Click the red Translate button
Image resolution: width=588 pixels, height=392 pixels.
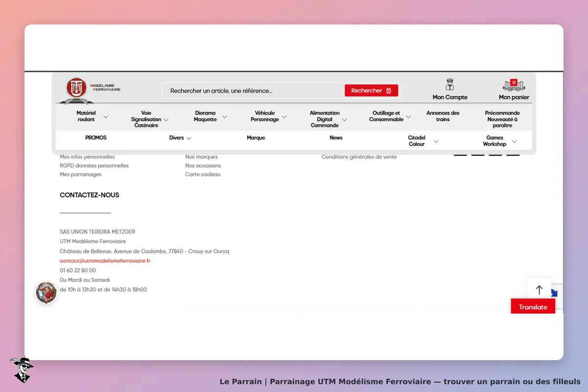pos(533,307)
